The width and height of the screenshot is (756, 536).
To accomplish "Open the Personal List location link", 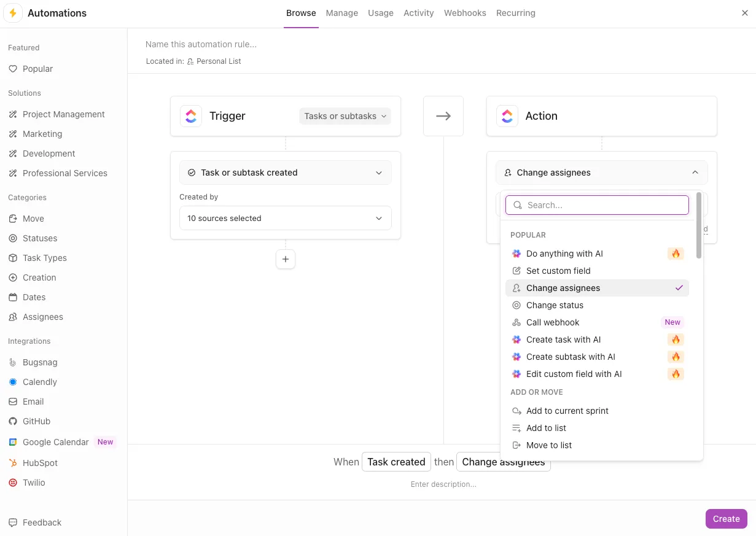I will pos(214,61).
